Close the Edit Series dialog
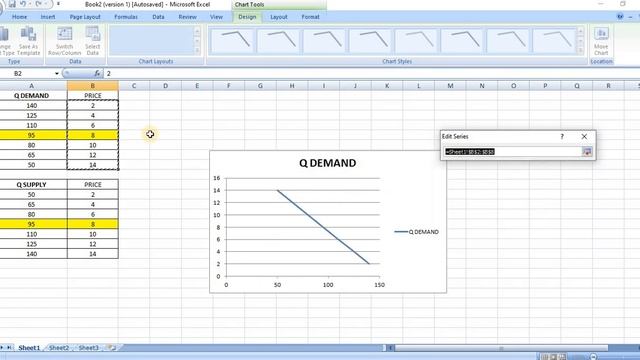Image resolution: width=640 pixels, height=360 pixels. point(584,136)
